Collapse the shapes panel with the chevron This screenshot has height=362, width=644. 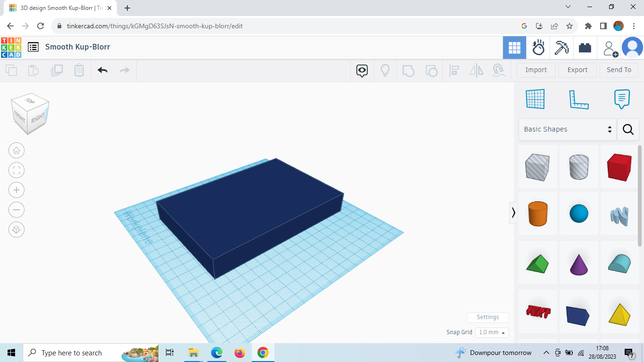[513, 213]
